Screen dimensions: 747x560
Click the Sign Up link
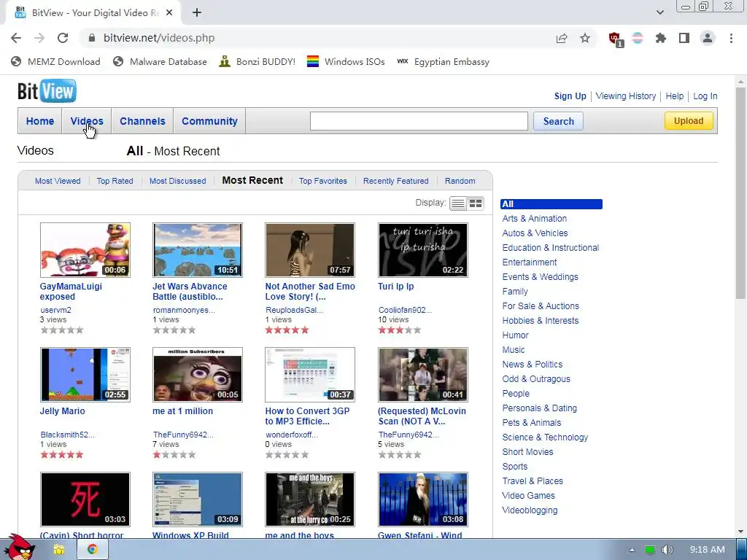click(570, 96)
